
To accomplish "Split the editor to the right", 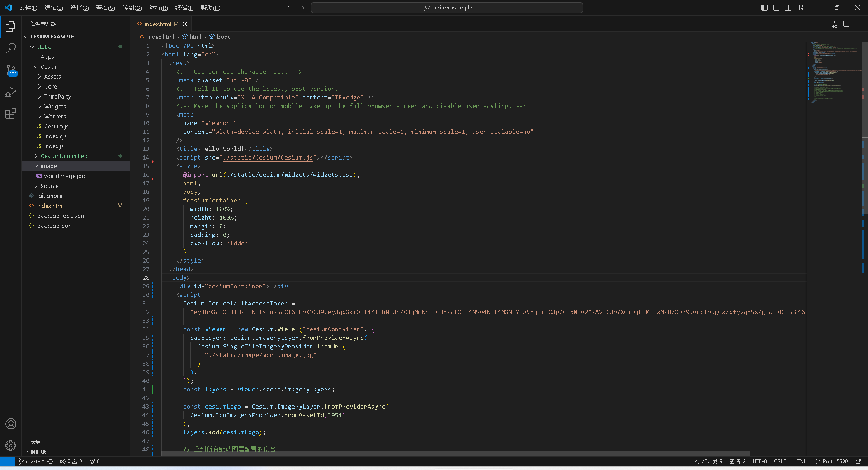I will (846, 24).
